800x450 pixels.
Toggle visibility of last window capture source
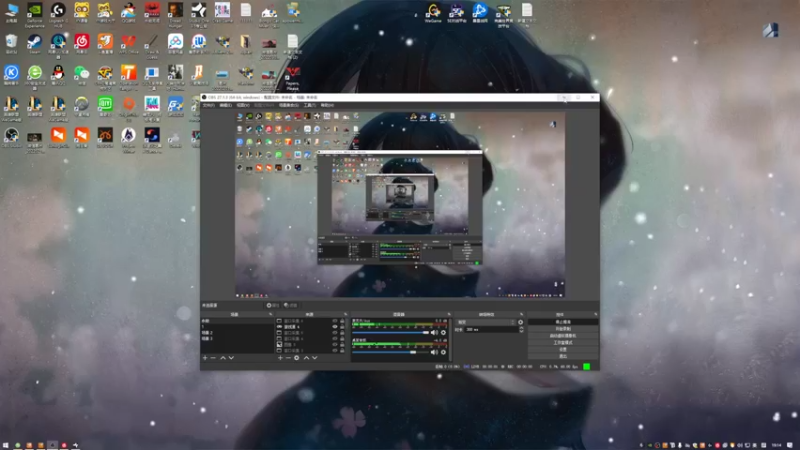[335, 351]
